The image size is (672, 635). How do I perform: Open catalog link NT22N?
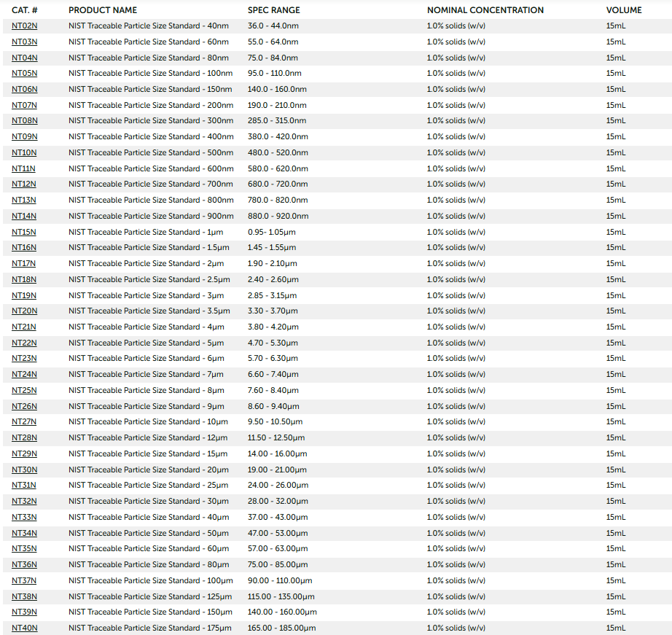click(25, 343)
